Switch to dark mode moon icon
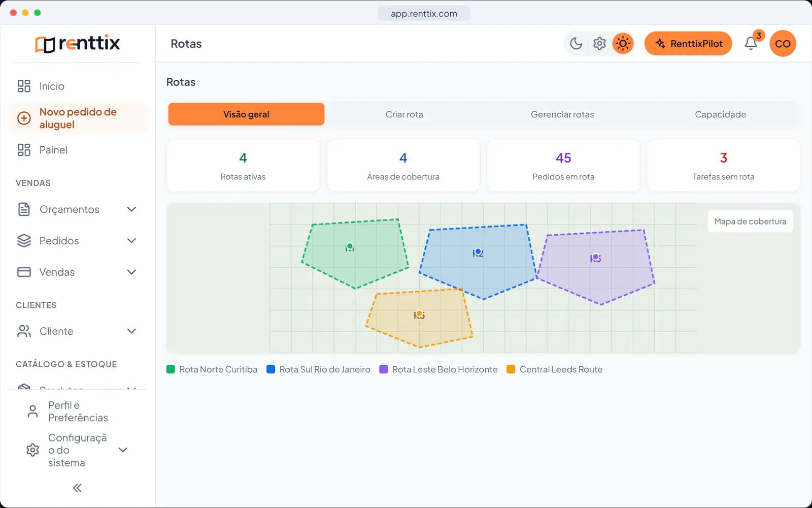Image resolution: width=812 pixels, height=508 pixels. tap(576, 44)
